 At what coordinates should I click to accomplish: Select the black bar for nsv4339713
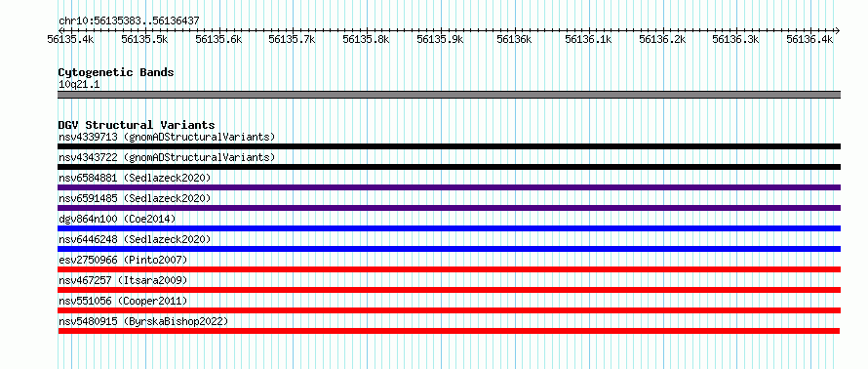[449, 146]
